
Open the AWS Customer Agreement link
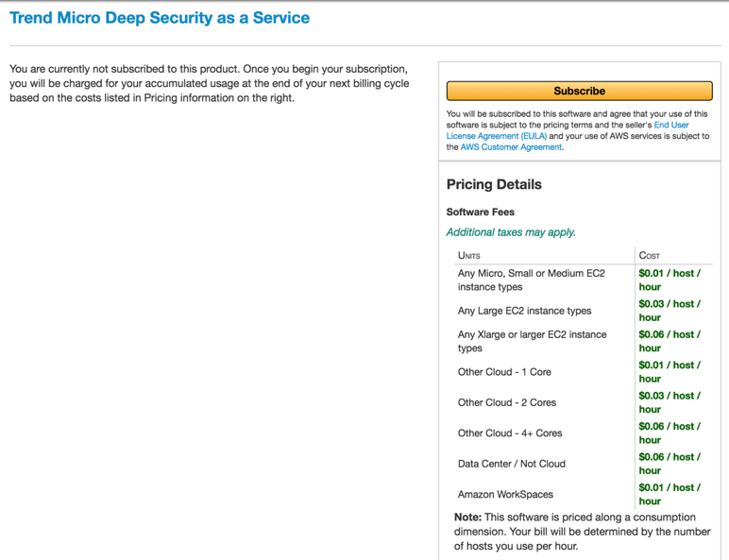tap(511, 147)
